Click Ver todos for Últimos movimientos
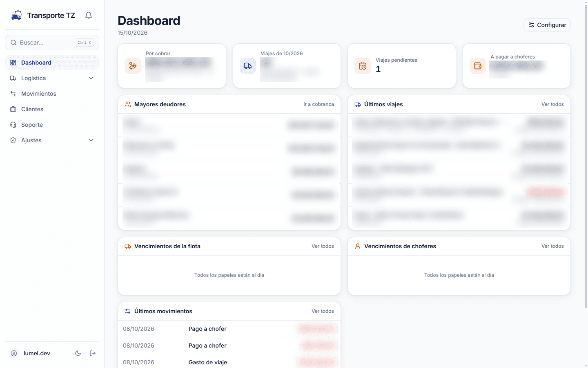The width and height of the screenshot is (588, 368). [323, 311]
